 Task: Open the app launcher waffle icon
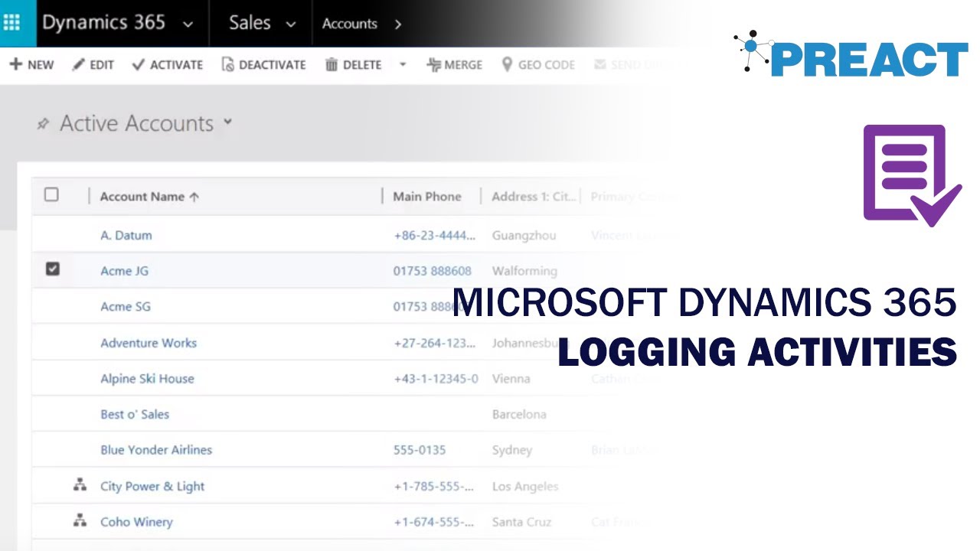click(12, 23)
